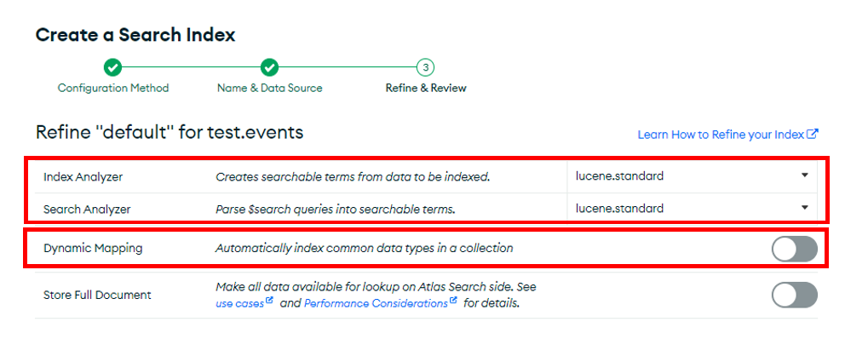Screen dimensions: 868x362
Task: Click the Name & Data Source checkmark icon
Action: point(269,67)
